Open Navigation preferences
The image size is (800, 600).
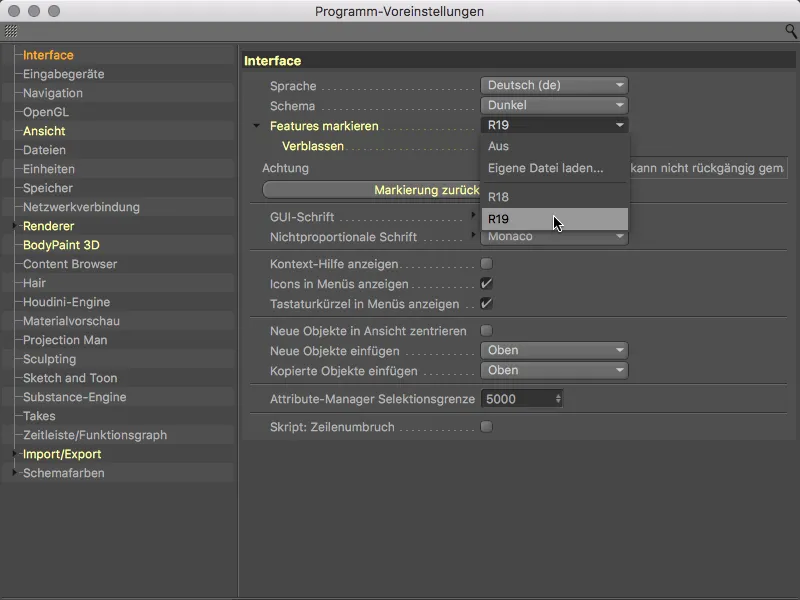53,93
